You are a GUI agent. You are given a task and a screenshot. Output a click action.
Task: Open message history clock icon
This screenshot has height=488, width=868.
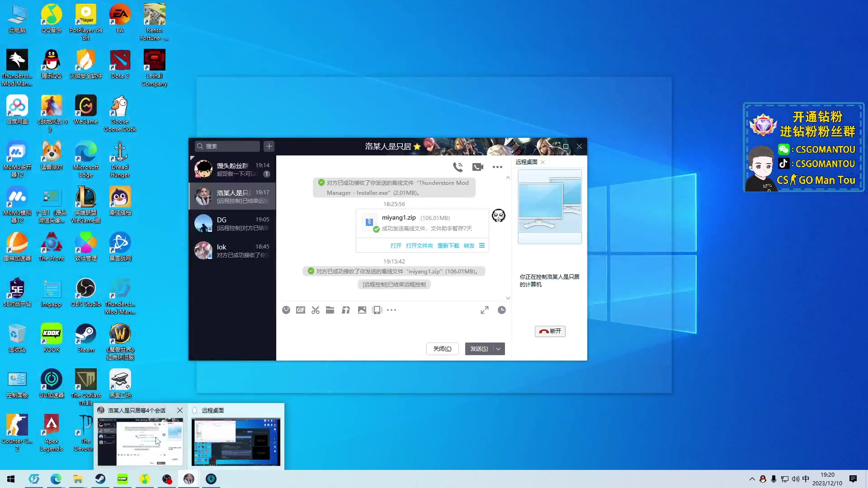tap(502, 310)
